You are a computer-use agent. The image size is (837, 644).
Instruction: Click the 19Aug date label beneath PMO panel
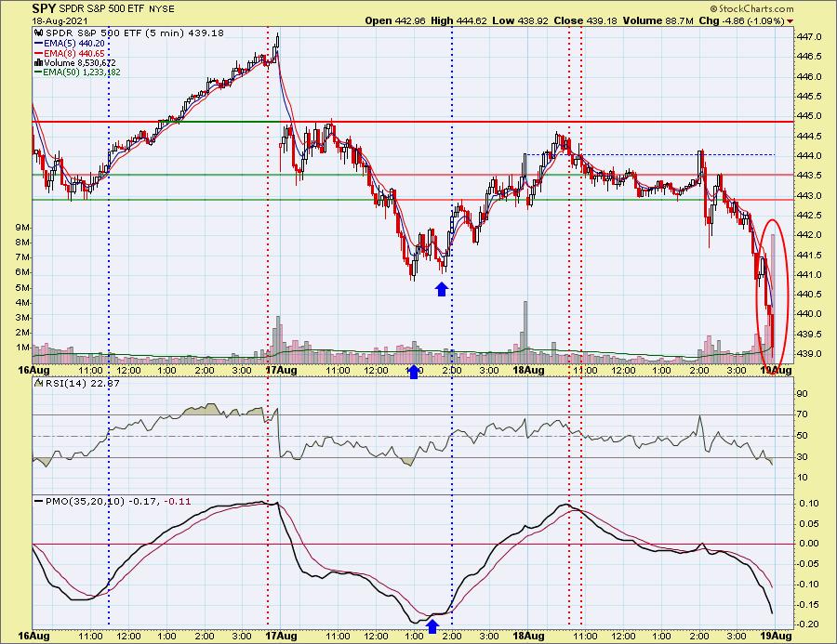(x=776, y=636)
